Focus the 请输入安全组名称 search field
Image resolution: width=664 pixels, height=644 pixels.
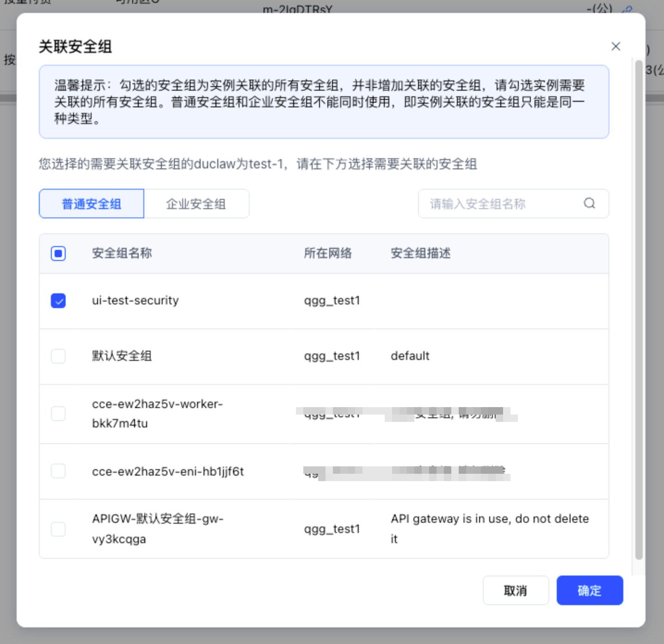point(513,204)
